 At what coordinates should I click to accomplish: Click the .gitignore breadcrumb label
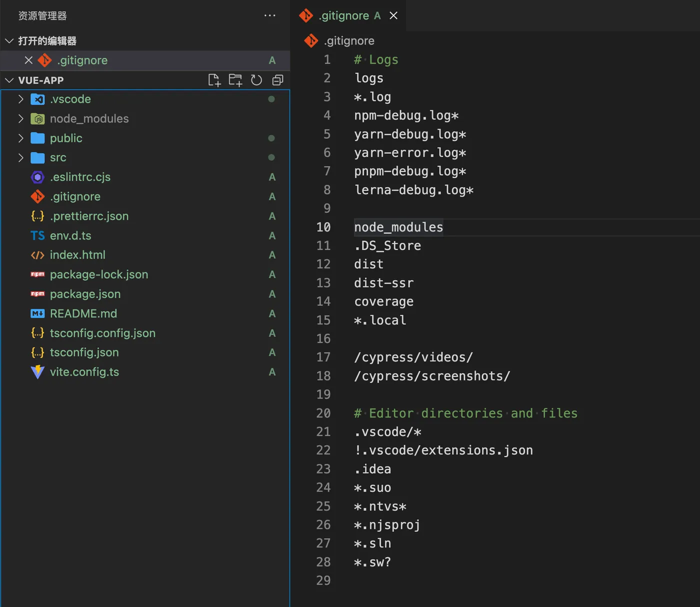(349, 40)
